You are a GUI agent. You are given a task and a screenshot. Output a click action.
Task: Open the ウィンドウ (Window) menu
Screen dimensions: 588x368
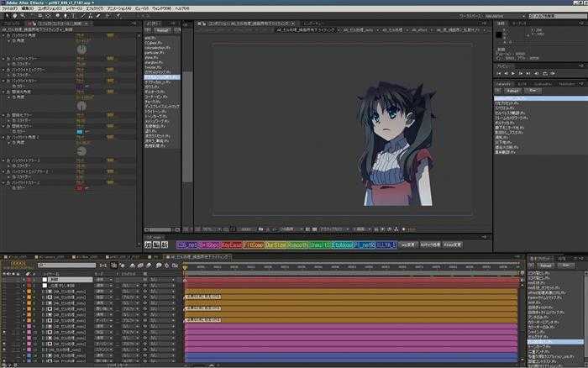click(161, 8)
